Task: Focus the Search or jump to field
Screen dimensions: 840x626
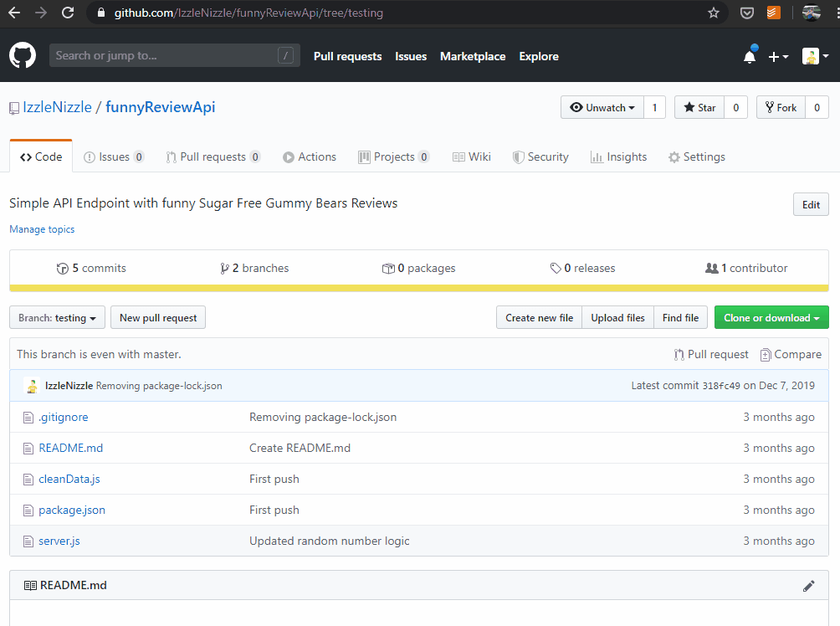Action: 174,55
